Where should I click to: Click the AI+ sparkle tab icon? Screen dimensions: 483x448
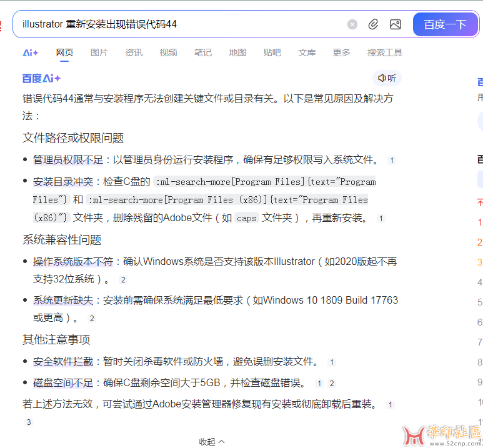[x=31, y=52]
